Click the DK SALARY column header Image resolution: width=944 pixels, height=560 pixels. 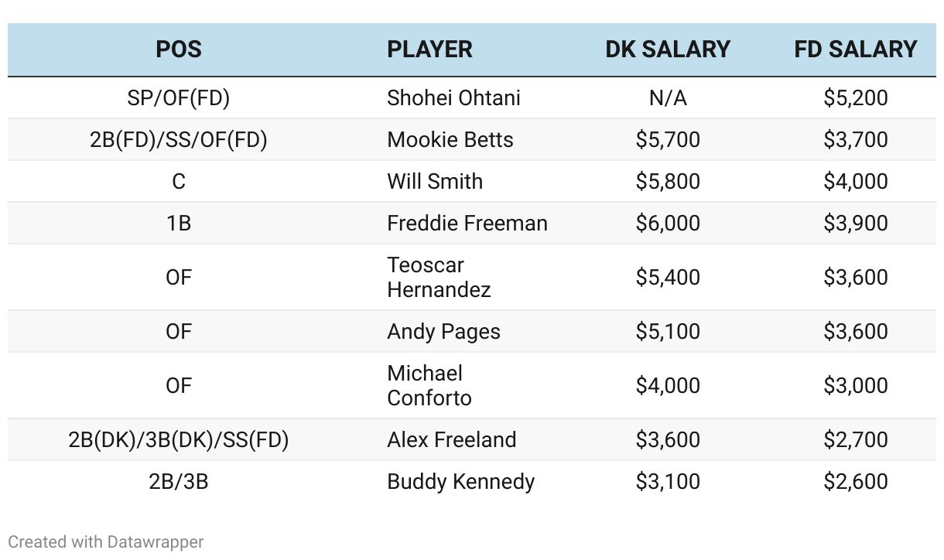tap(668, 50)
